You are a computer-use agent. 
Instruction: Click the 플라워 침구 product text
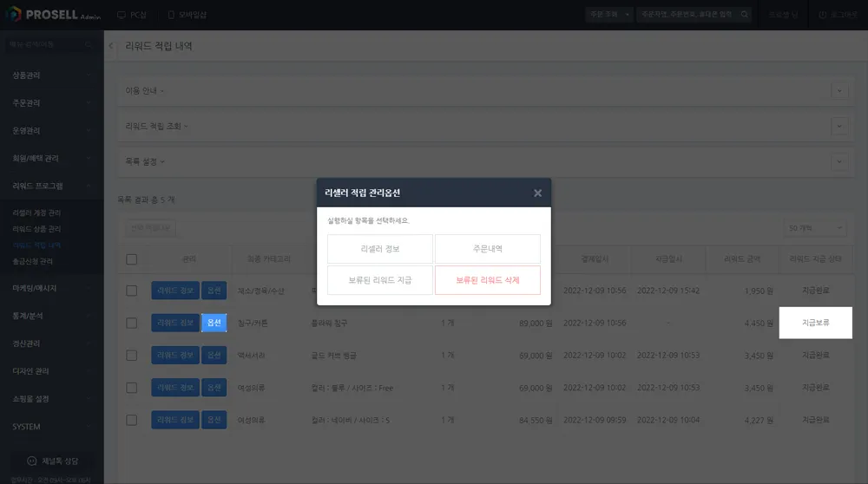pyautogui.click(x=329, y=323)
